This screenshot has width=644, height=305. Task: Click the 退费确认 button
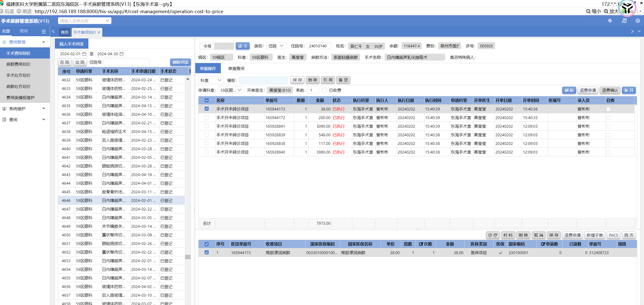pos(610,90)
